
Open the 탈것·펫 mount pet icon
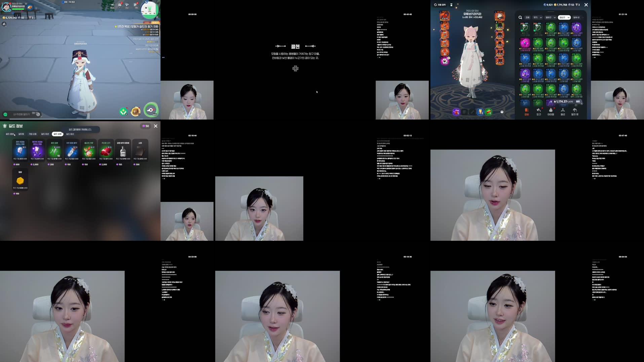pyautogui.click(x=575, y=112)
